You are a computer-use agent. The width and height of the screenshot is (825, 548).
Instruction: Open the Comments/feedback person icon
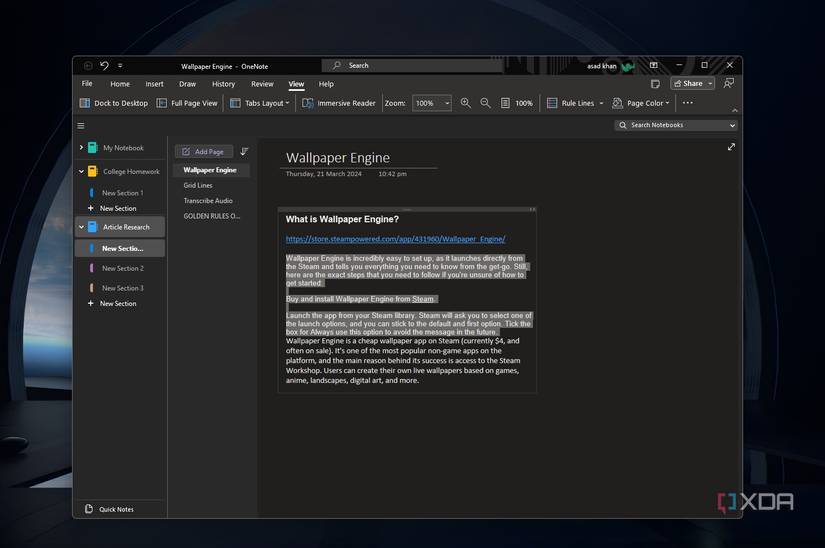729,83
